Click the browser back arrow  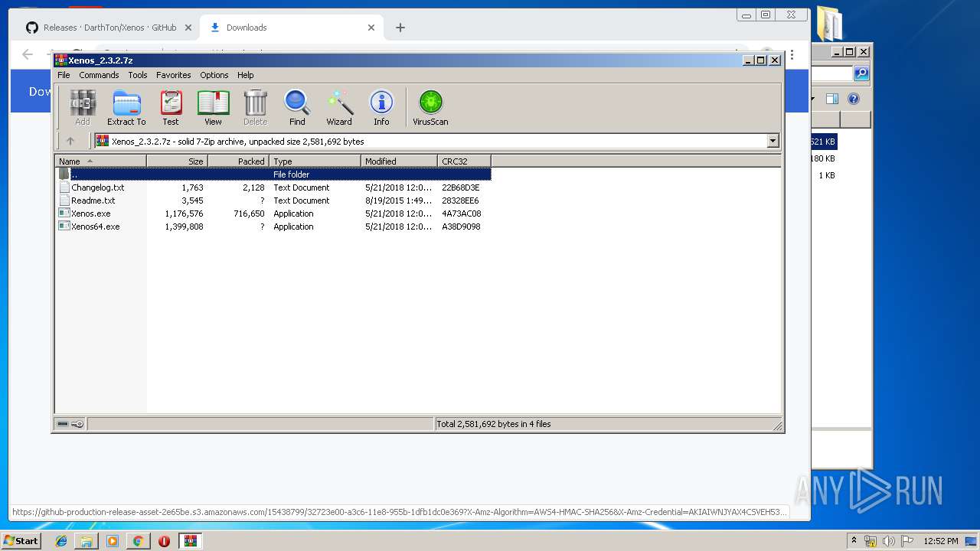pyautogui.click(x=28, y=54)
